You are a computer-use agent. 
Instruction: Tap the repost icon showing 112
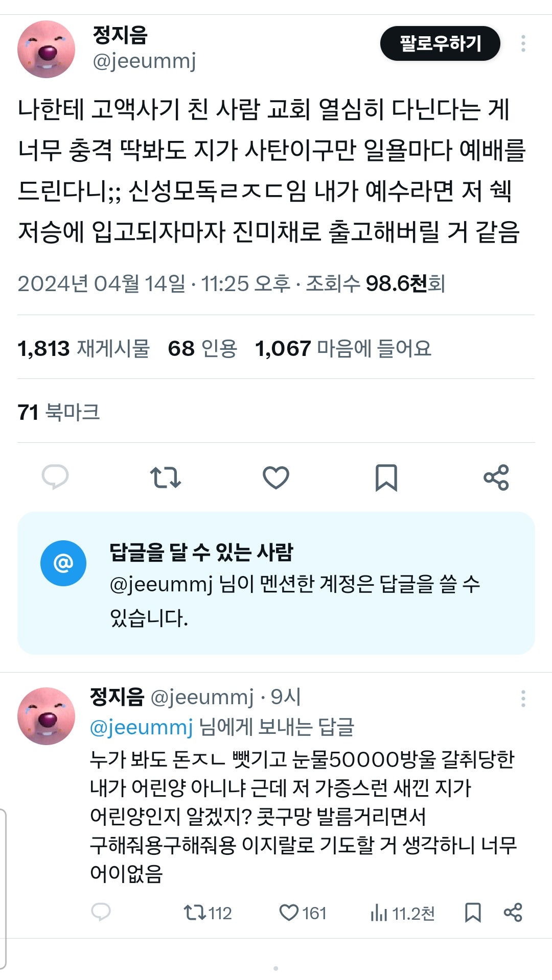(x=208, y=913)
